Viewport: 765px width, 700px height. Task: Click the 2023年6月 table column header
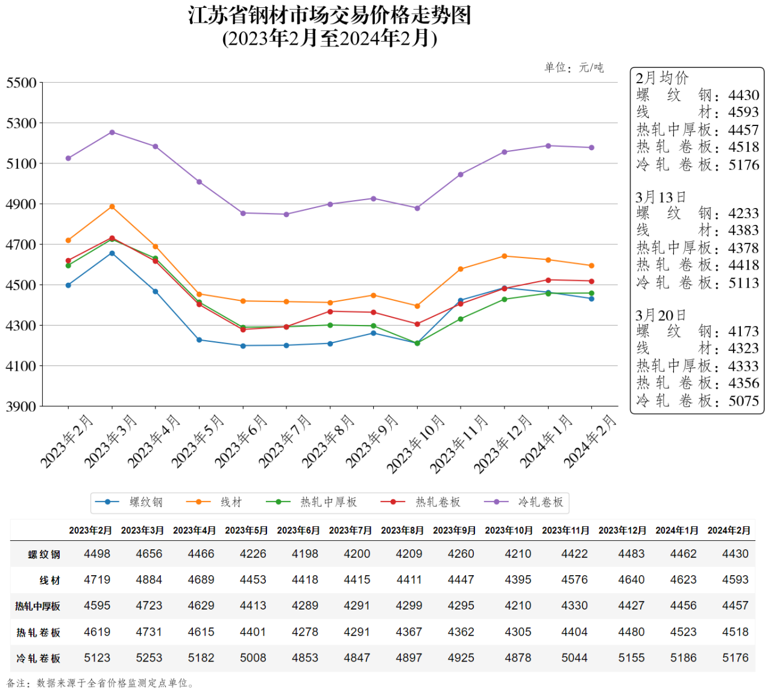(298, 531)
